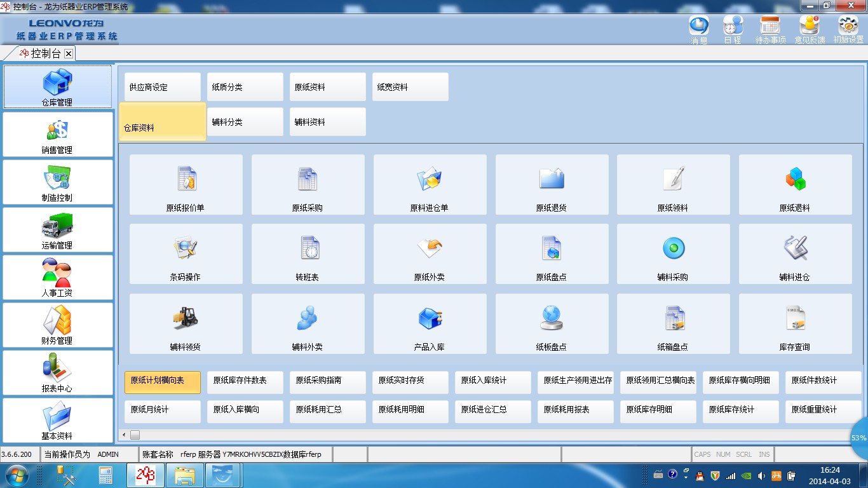Click the 供应商设定 button

click(x=159, y=87)
